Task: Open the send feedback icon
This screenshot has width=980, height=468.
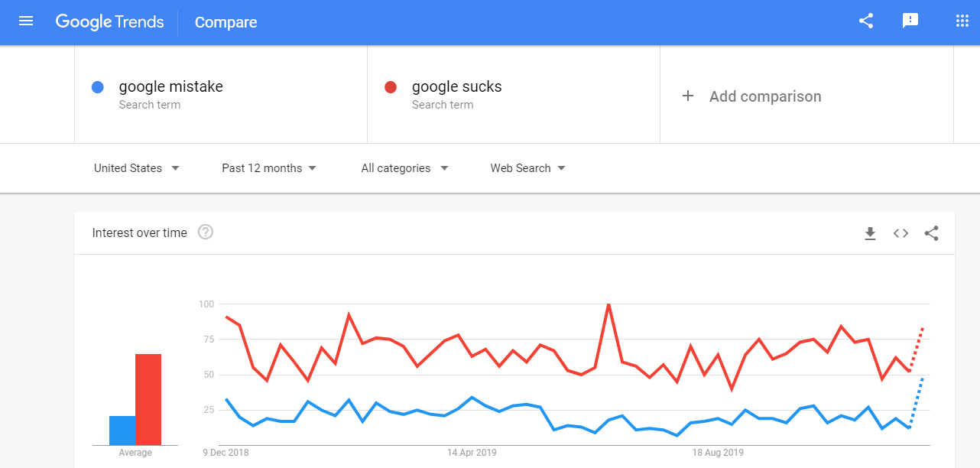Action: [x=910, y=21]
